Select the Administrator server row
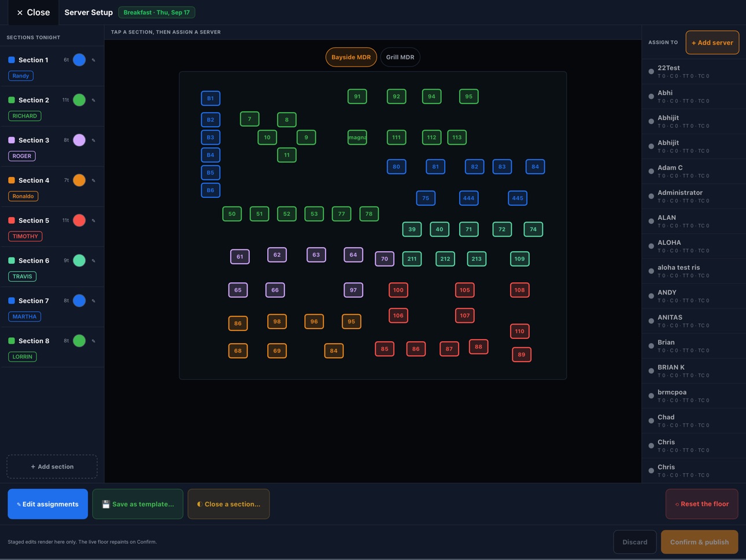 693,196
